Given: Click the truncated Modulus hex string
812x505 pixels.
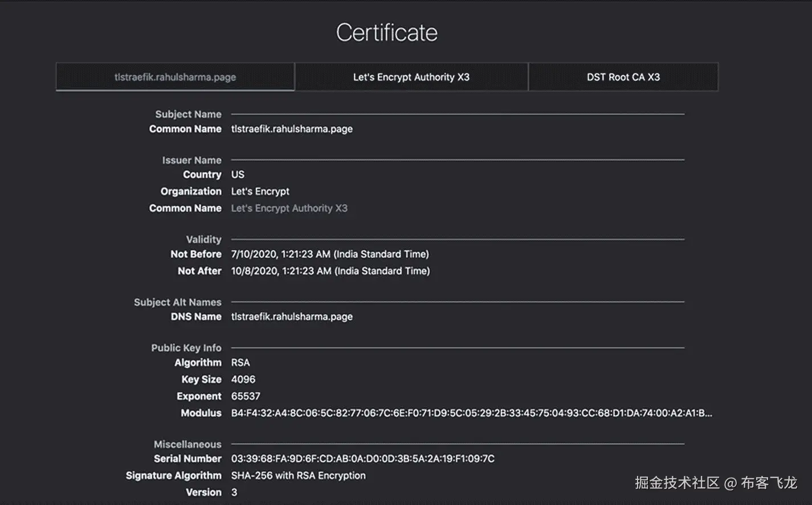Looking at the screenshot, I should tap(471, 413).
